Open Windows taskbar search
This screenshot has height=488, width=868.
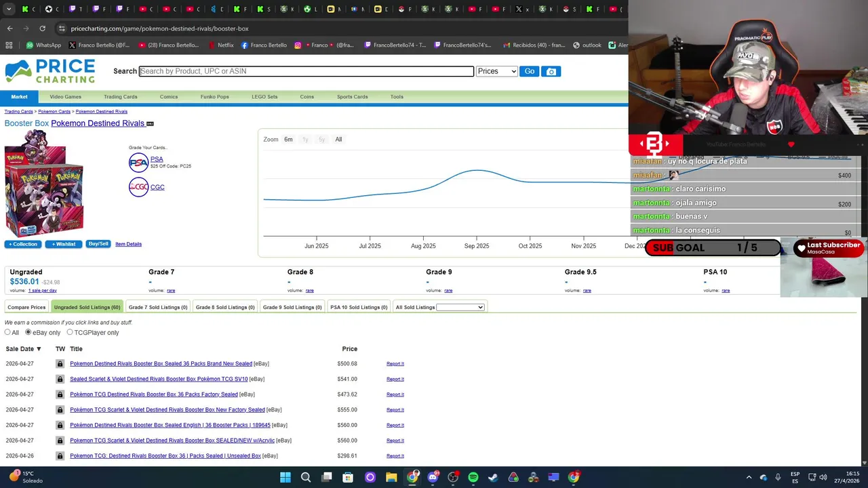[x=306, y=477]
